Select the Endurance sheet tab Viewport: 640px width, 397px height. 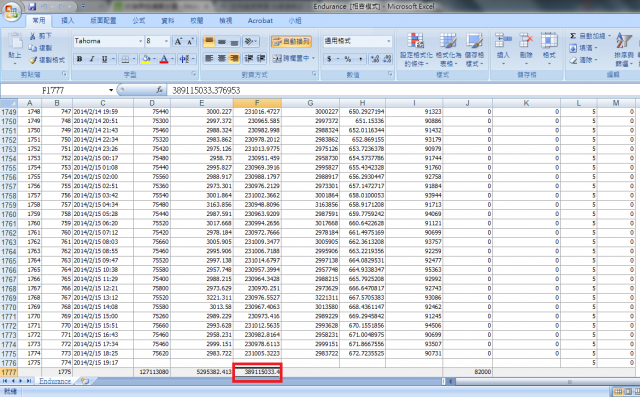[55, 381]
